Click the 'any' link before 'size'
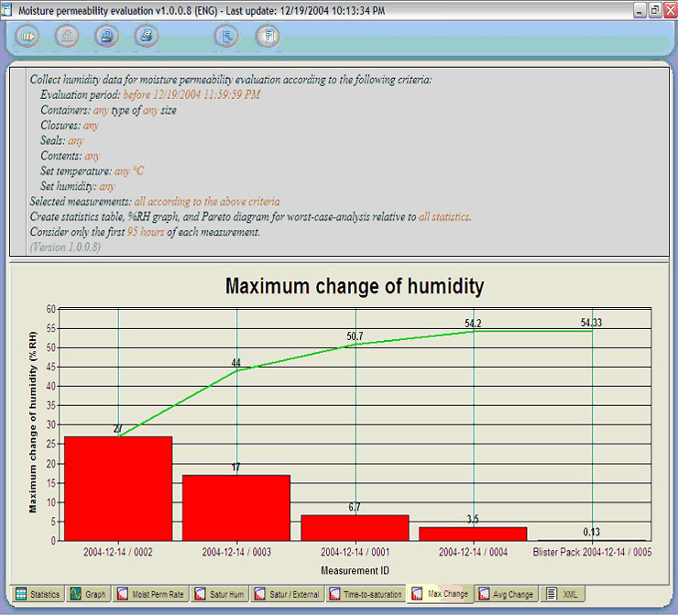This screenshot has width=678, height=616. click(x=150, y=111)
